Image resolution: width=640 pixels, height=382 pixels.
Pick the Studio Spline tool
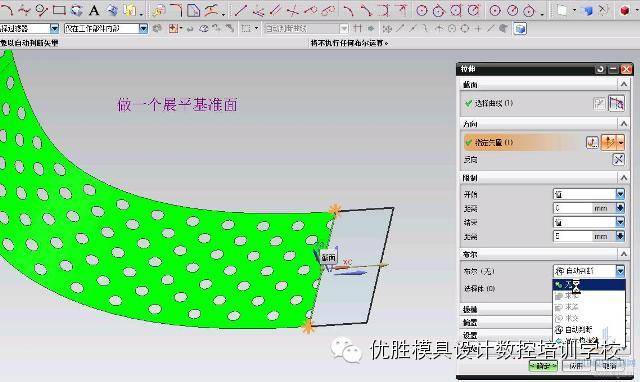[x=24, y=10]
